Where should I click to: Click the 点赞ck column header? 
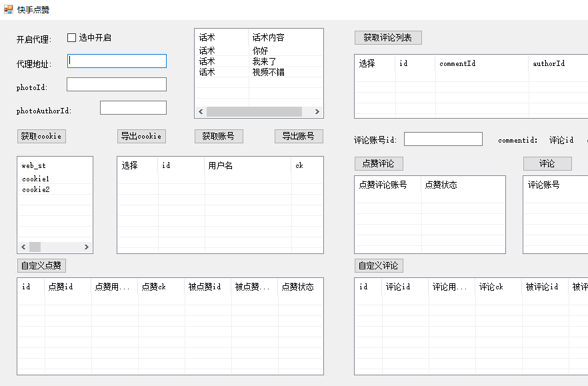pyautogui.click(x=161, y=287)
